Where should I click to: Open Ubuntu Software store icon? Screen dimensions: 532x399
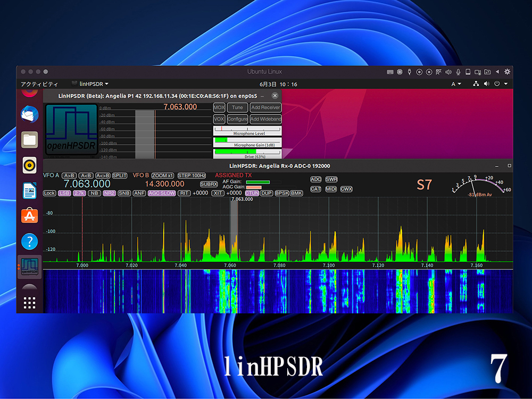pos(30,216)
